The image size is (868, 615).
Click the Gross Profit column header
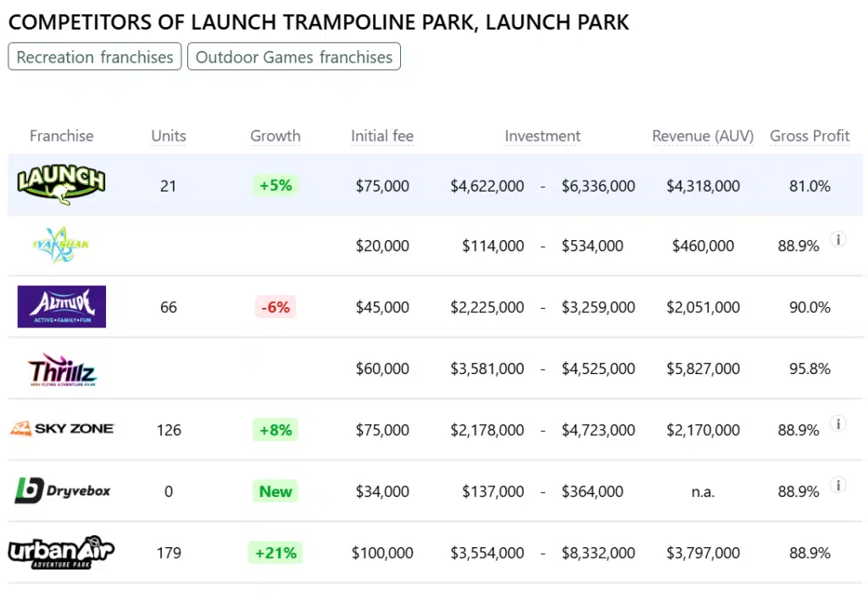(810, 136)
